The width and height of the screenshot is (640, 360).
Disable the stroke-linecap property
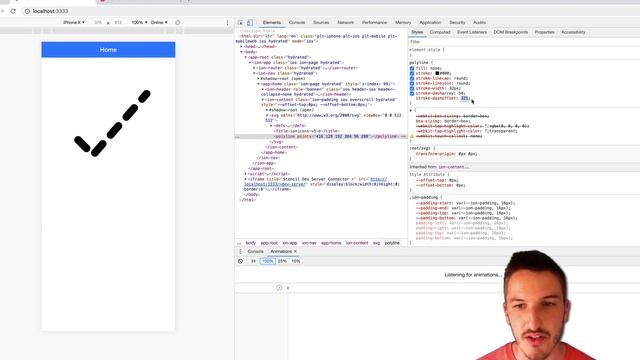[412, 78]
